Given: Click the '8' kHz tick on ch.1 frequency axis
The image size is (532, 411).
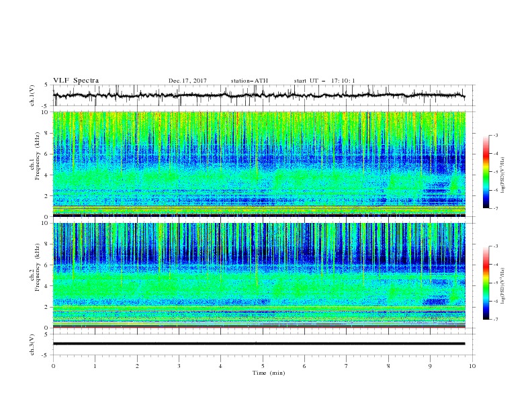Looking at the screenshot, I should [47, 133].
